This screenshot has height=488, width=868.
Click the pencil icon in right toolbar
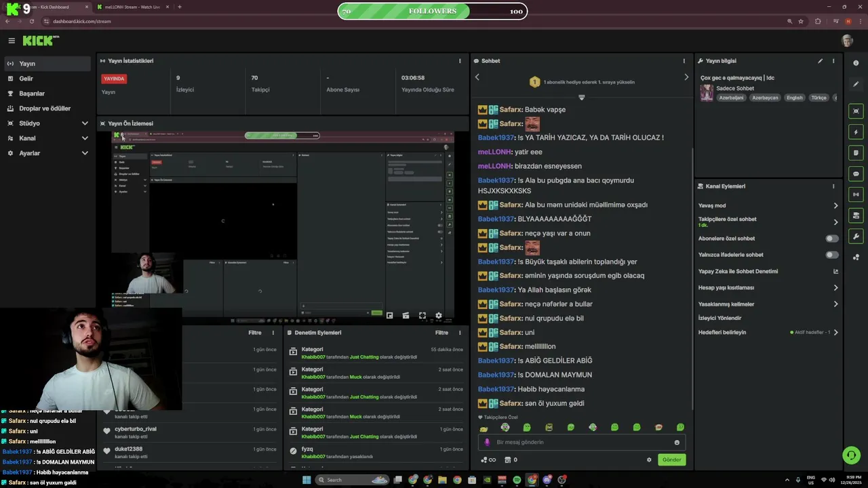click(x=856, y=84)
